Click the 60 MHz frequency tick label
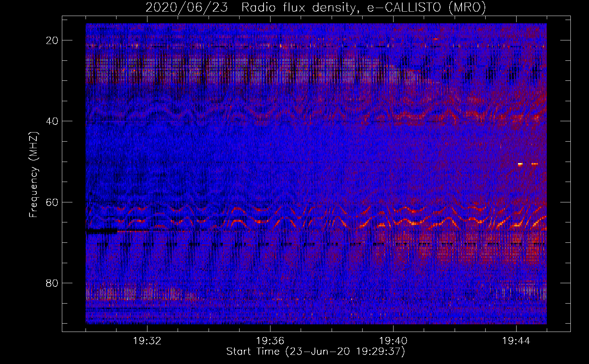 (x=52, y=202)
